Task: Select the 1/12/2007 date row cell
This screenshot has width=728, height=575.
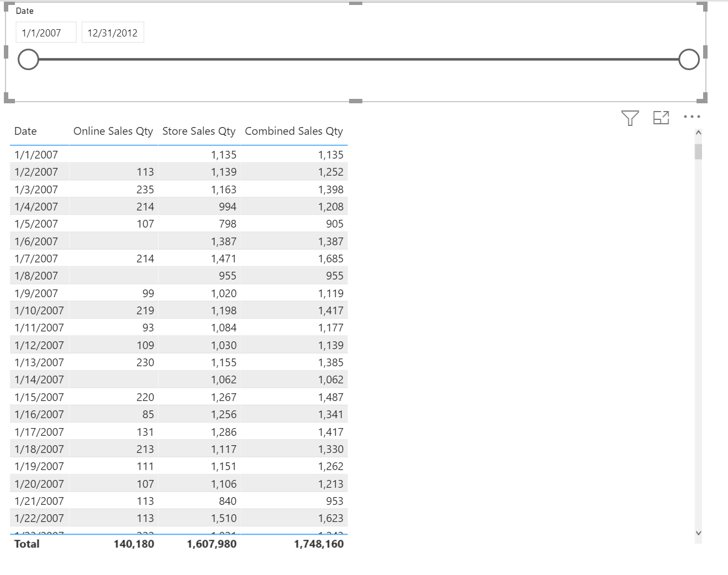Action: point(39,345)
